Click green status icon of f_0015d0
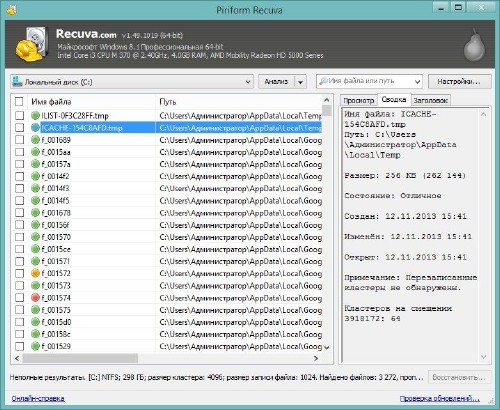 35,322
